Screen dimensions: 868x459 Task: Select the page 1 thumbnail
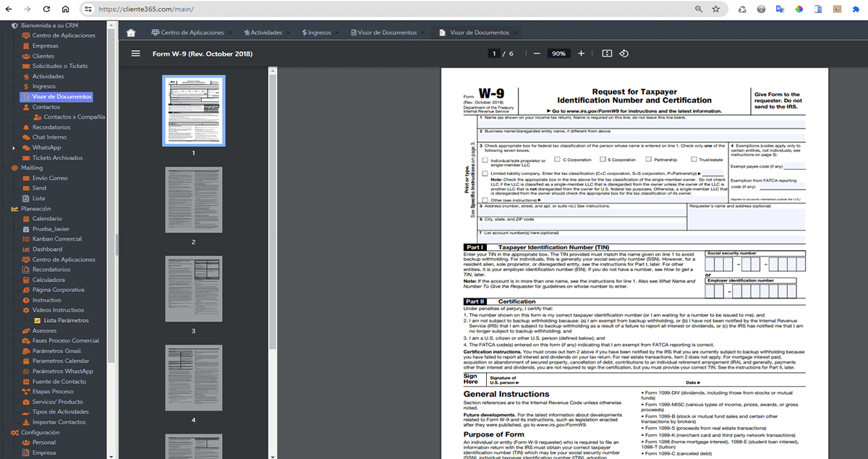pos(193,110)
